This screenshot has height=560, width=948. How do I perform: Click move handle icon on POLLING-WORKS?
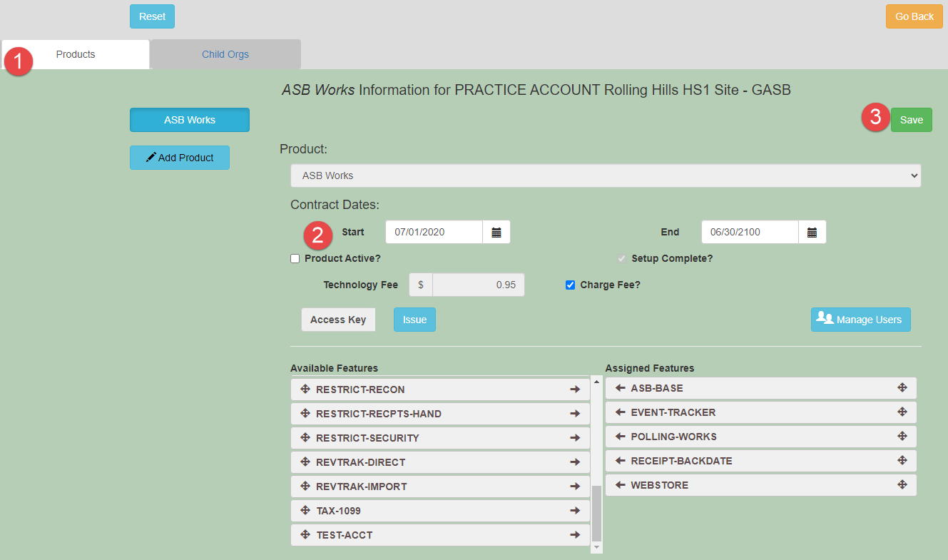pos(902,437)
